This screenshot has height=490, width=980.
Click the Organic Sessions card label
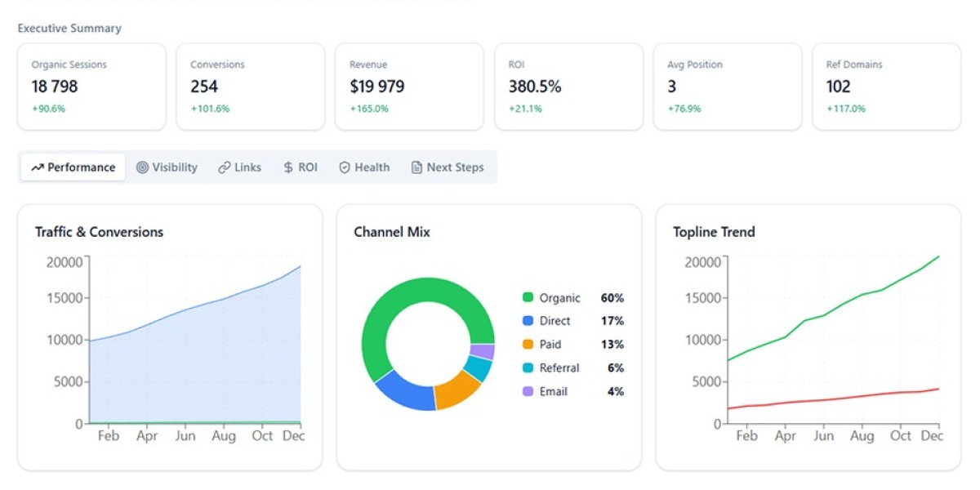click(x=69, y=65)
